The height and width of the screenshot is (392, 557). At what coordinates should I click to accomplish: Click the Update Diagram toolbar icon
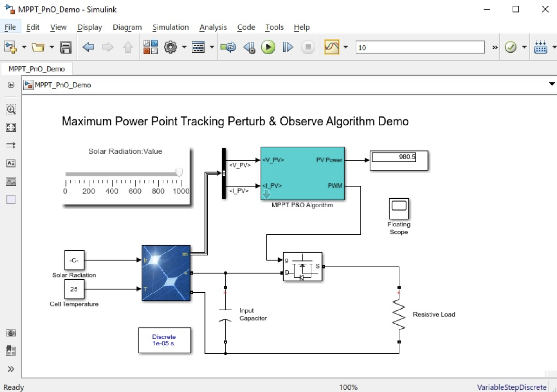(x=228, y=47)
